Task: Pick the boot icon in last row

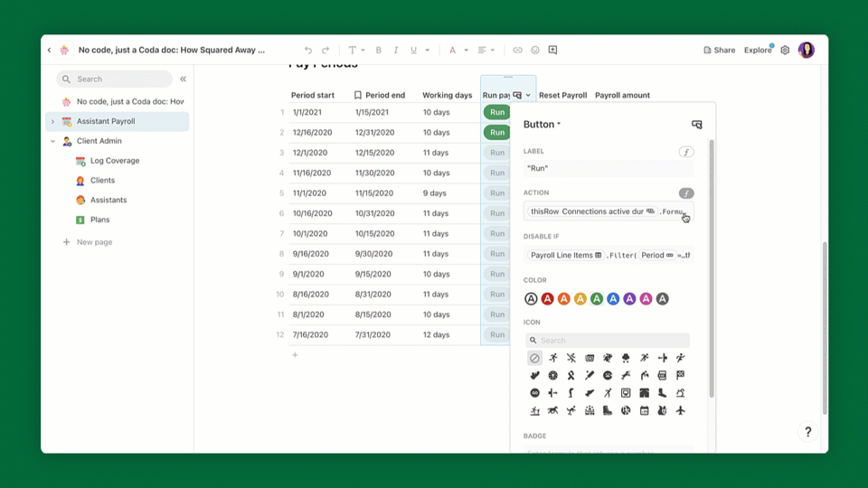Action: pyautogui.click(x=608, y=410)
